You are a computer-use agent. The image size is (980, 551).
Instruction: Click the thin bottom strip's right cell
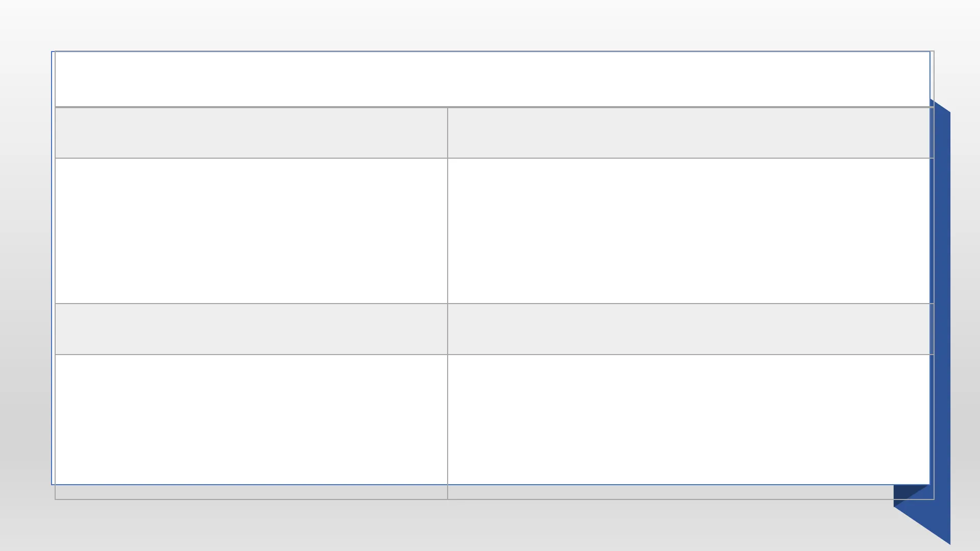[x=669, y=492]
